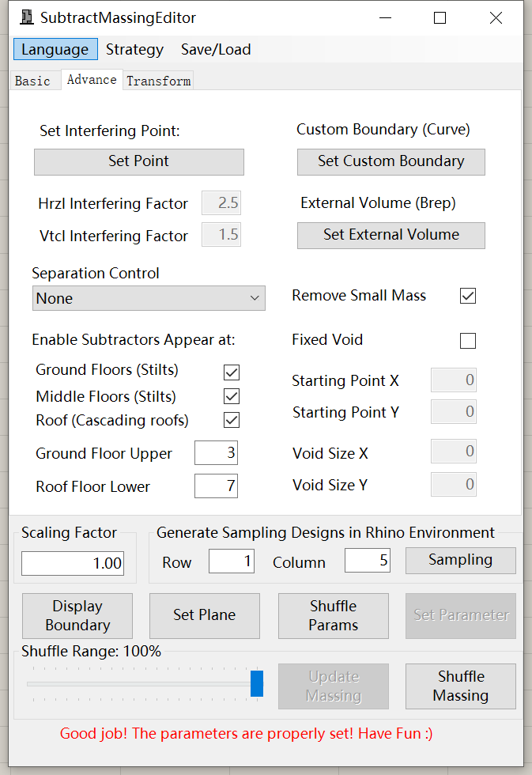
Task: Click the Shuffle Massing button
Action: pos(461,686)
